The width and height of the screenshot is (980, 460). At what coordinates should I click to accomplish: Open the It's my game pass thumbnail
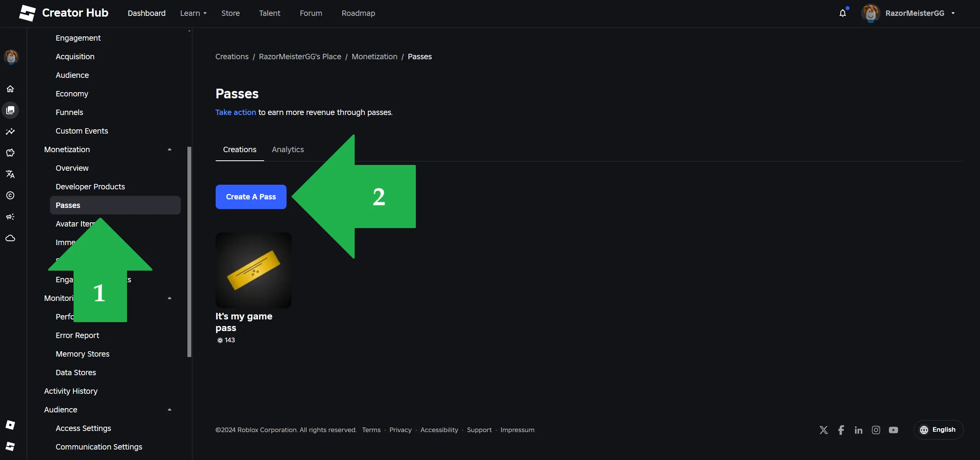pyautogui.click(x=253, y=270)
